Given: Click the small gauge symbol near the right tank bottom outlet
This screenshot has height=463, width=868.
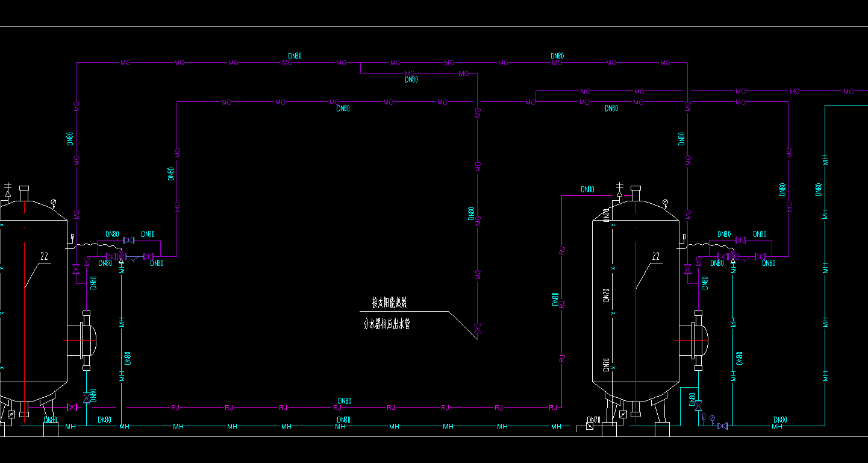Looking at the screenshot, I should [x=712, y=419].
